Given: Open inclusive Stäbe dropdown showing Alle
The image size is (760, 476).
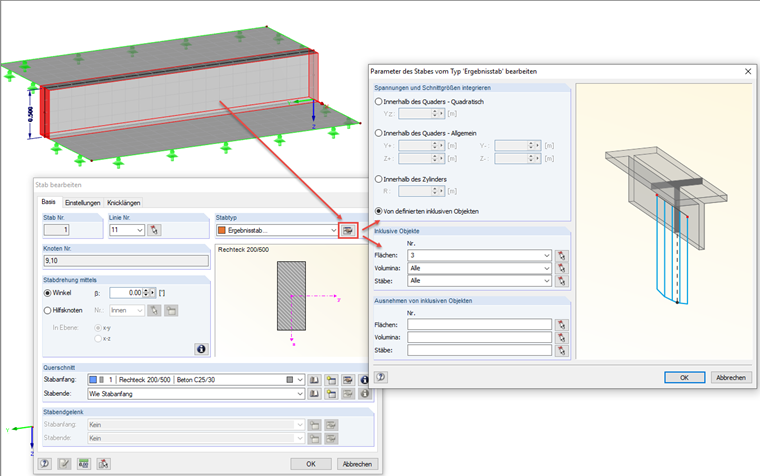Looking at the screenshot, I should click(x=547, y=281).
